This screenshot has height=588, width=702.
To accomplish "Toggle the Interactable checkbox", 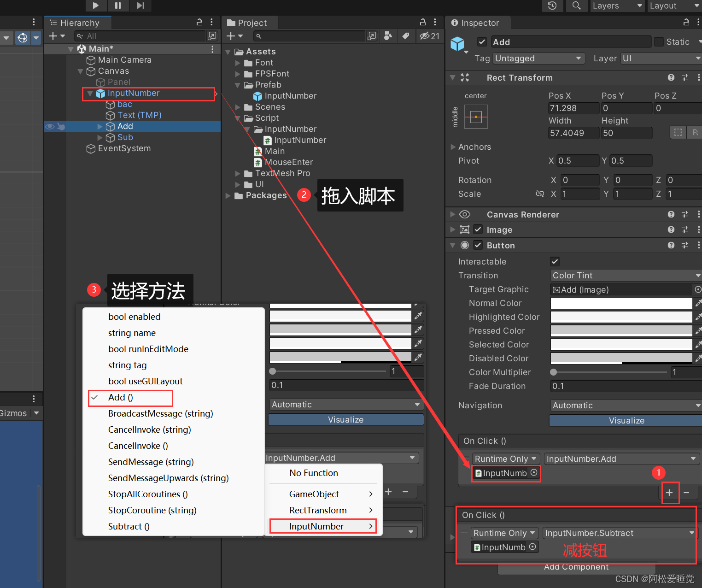I will (555, 262).
